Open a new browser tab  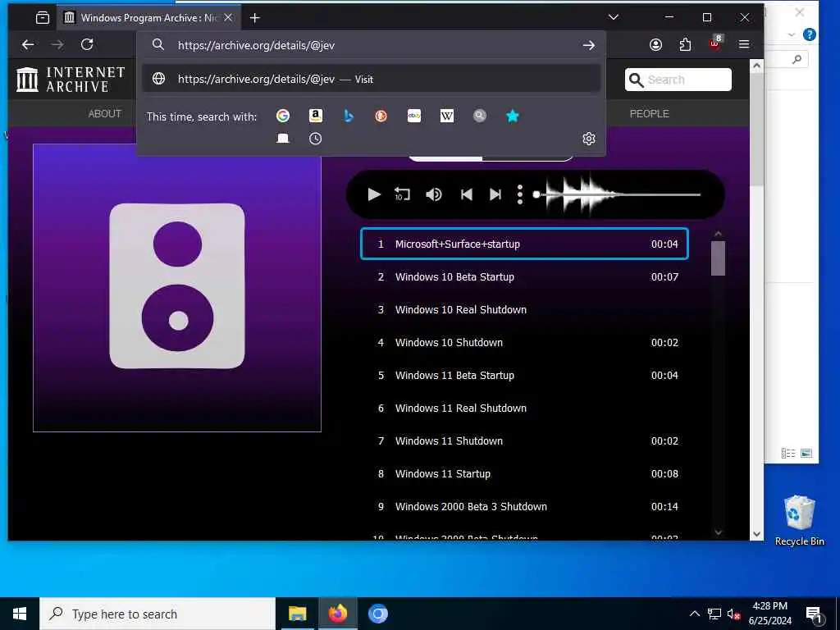[x=255, y=18]
